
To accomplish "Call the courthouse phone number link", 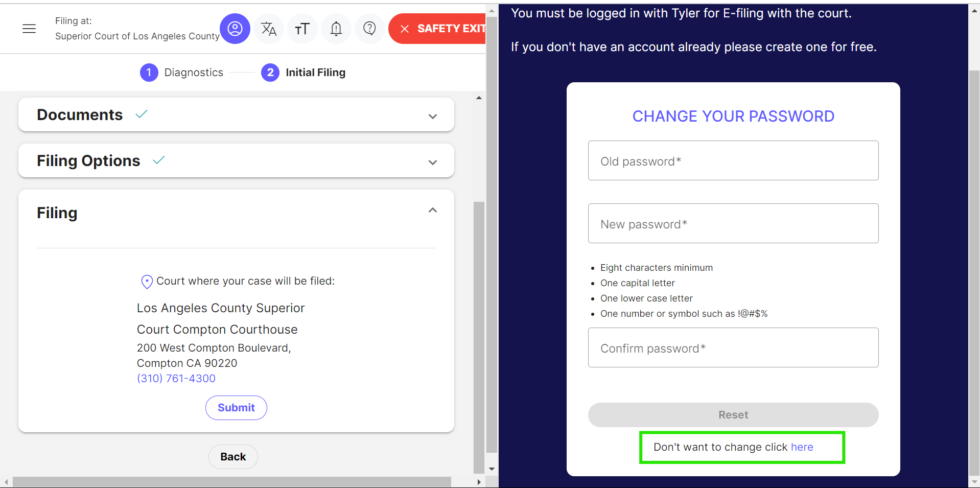I will click(x=176, y=379).
